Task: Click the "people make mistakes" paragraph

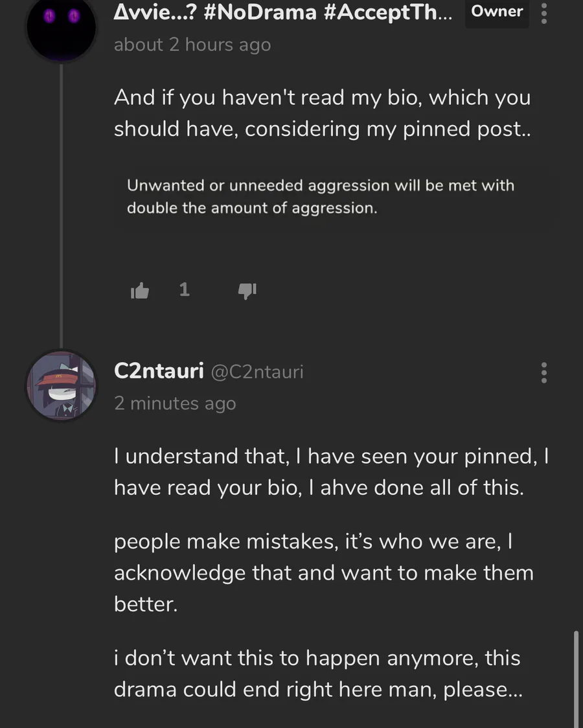Action: (x=323, y=573)
